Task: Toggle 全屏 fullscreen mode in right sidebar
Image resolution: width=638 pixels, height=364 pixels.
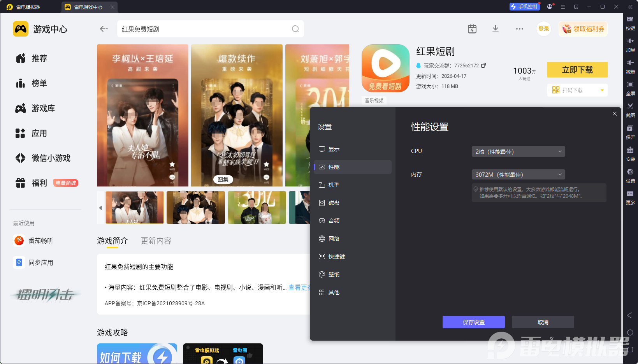Action: pos(630,88)
